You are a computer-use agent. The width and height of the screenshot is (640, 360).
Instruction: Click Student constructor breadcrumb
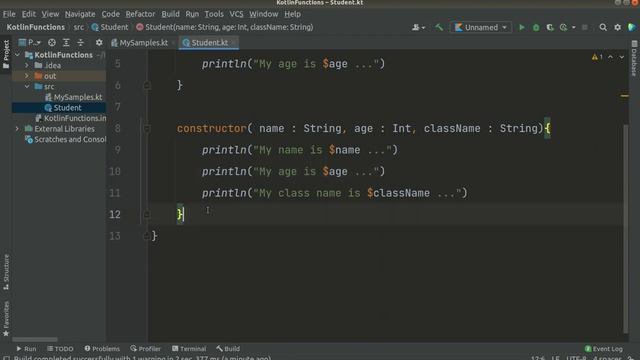tap(225, 27)
